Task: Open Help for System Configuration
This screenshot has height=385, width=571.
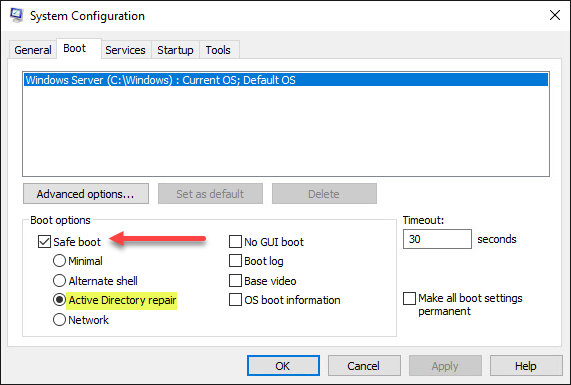Action: [x=526, y=366]
